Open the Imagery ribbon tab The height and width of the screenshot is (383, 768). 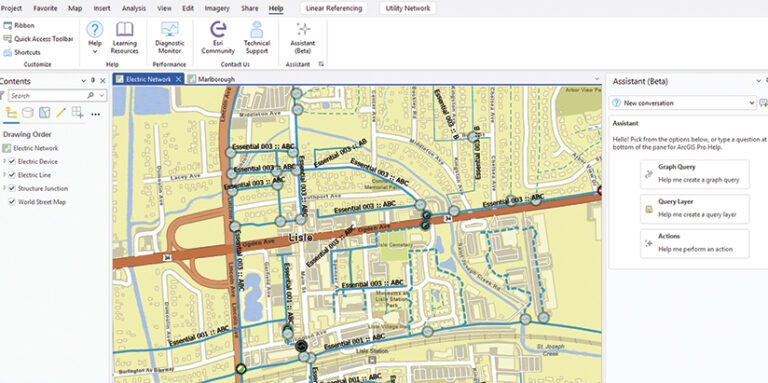[x=217, y=8]
